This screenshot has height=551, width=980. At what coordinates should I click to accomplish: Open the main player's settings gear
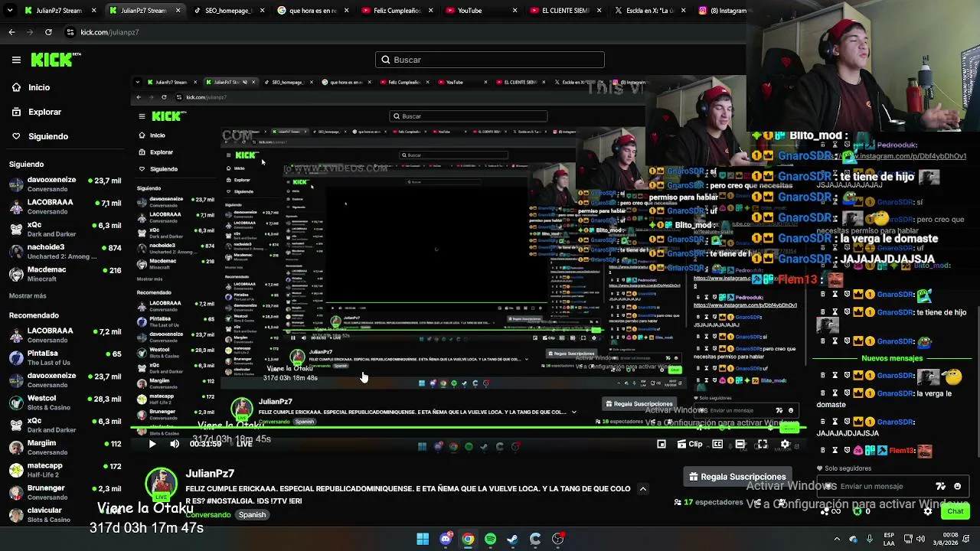785,444
